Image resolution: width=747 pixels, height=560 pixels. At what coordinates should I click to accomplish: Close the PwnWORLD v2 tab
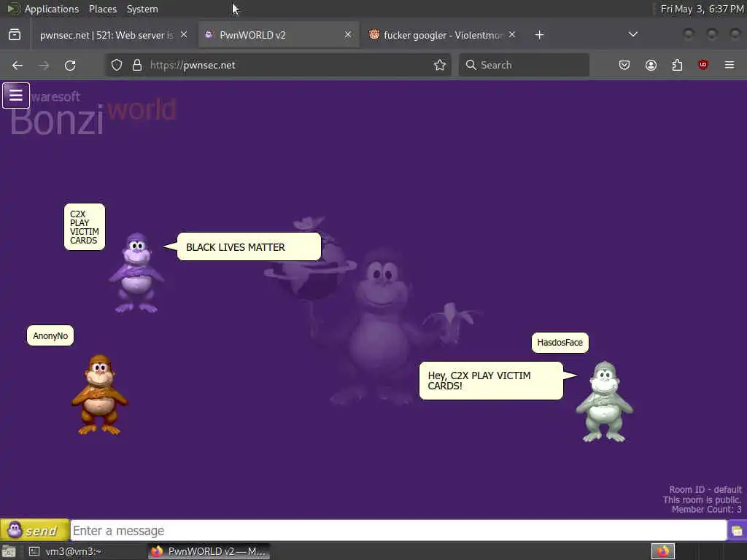[348, 35]
